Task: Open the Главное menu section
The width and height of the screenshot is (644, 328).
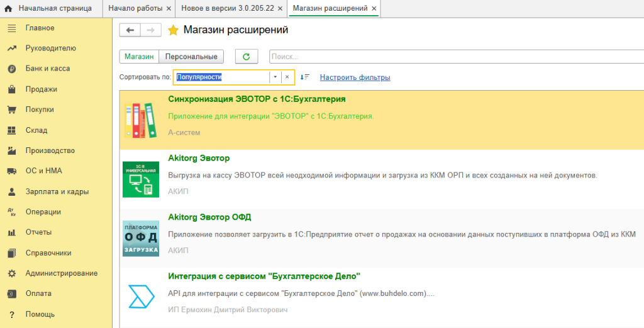Action: [40, 28]
